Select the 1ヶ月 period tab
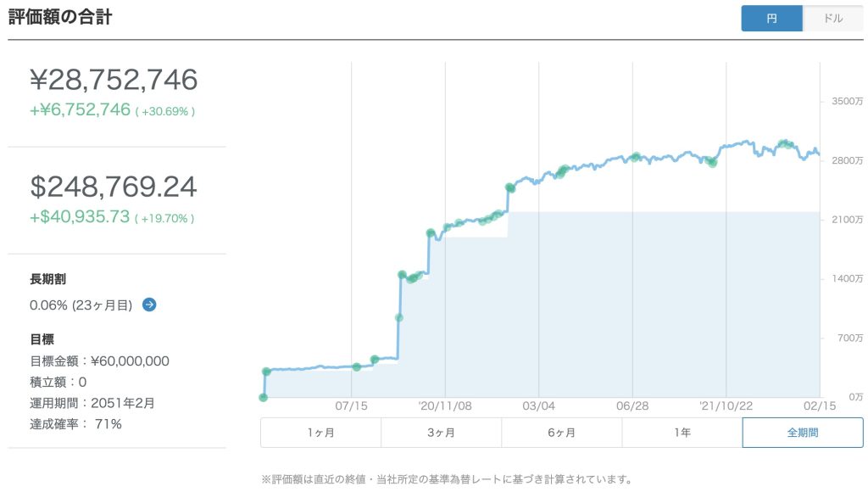This screenshot has width=868, height=492. pyautogui.click(x=320, y=433)
